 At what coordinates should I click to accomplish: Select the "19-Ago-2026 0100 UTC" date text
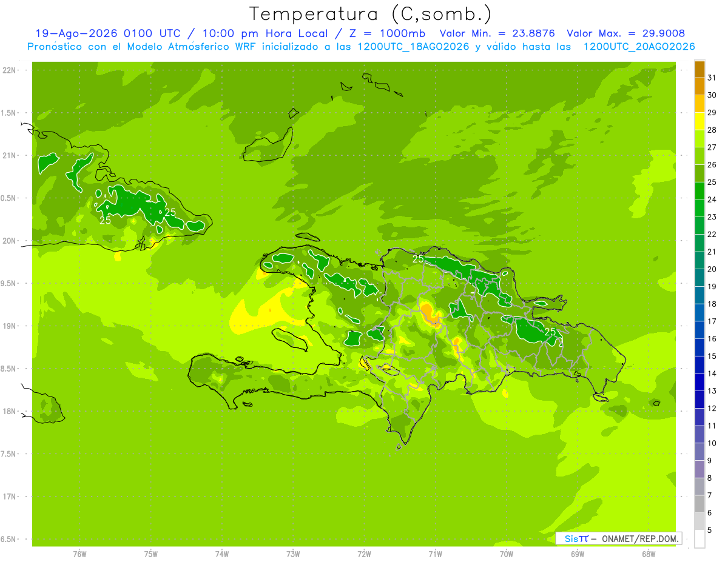107,33
